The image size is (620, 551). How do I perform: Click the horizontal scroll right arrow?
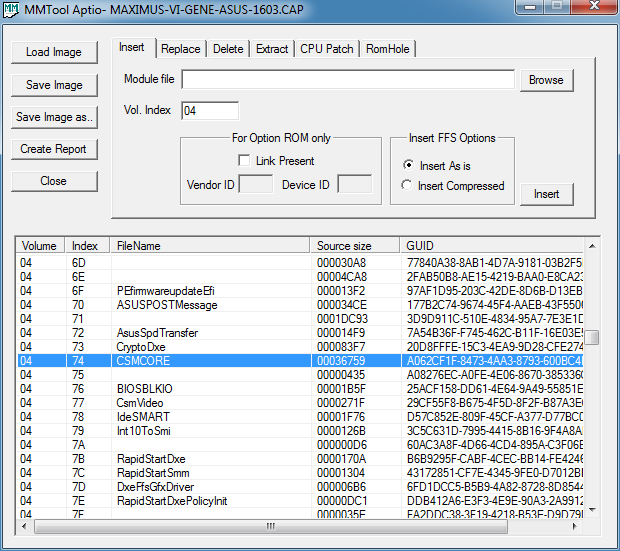pos(575,526)
